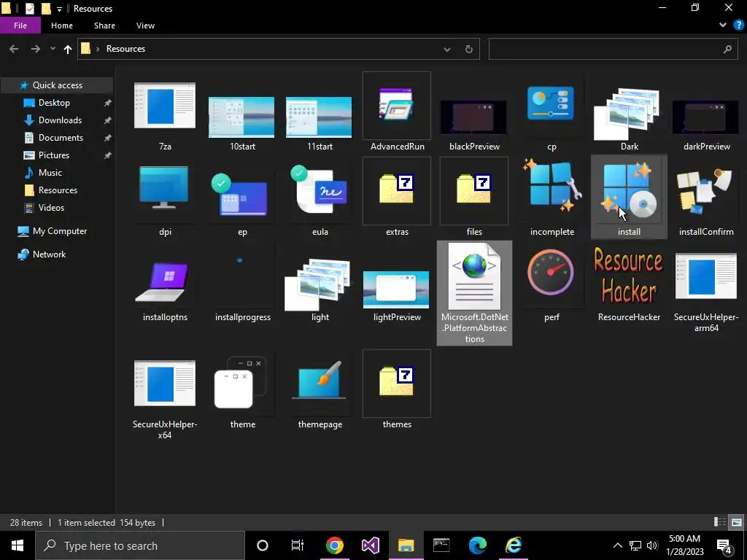Expand the ribbon with the chevron
The image size is (747, 560).
[x=723, y=26]
